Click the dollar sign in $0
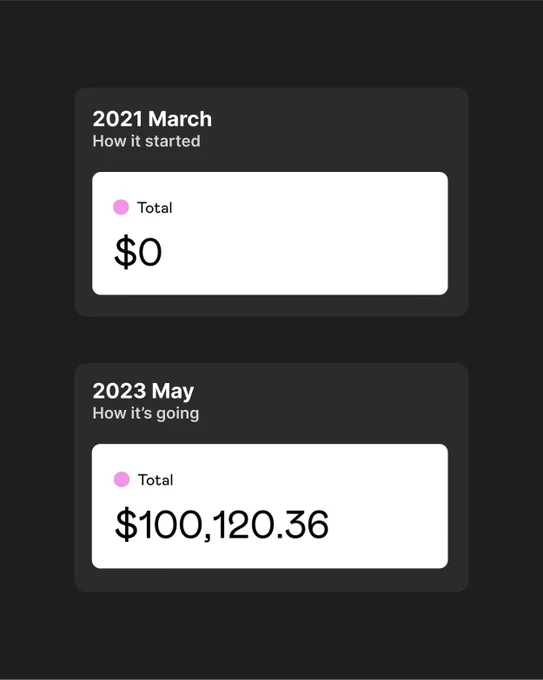The width and height of the screenshot is (543, 680). click(x=125, y=252)
